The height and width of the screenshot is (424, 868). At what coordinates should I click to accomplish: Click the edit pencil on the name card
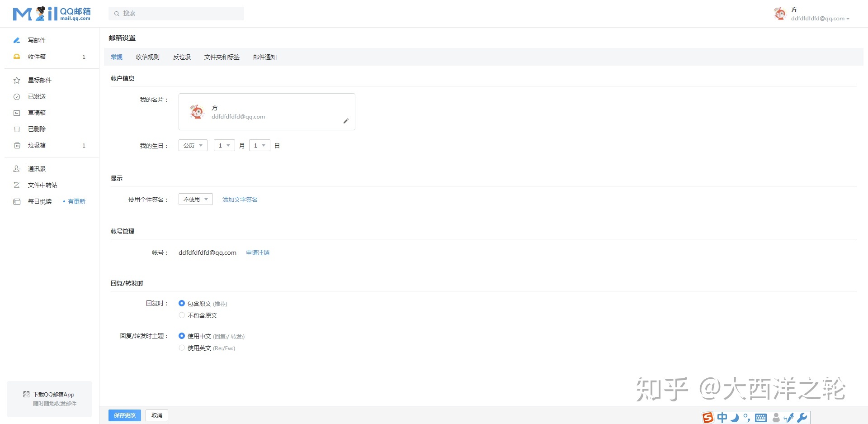[346, 121]
